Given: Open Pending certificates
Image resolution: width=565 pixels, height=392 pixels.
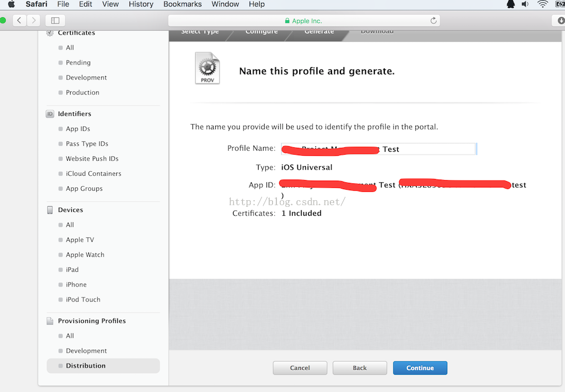Looking at the screenshot, I should click(x=78, y=63).
